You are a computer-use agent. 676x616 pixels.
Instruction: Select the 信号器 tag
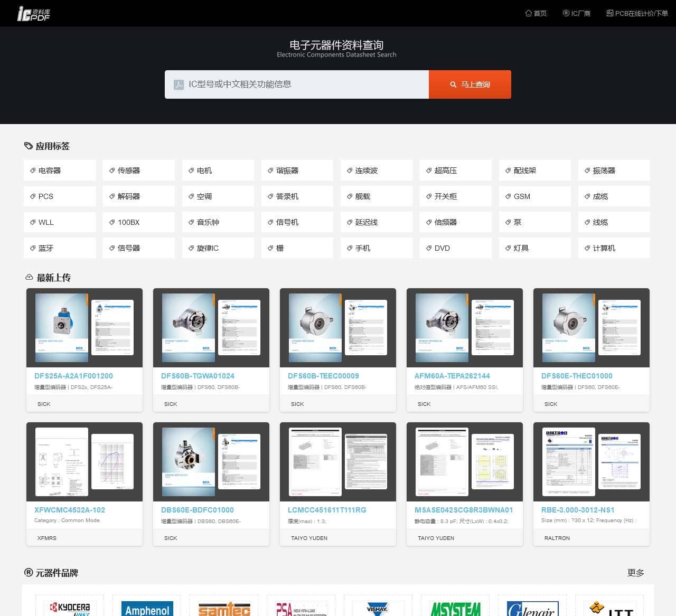pos(139,248)
